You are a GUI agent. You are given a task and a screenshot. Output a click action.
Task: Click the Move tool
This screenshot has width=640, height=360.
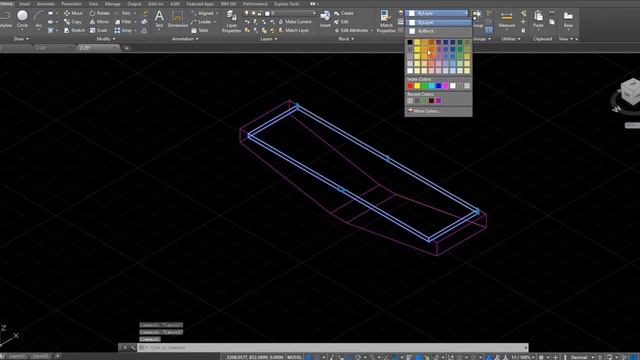pyautogui.click(x=73, y=13)
